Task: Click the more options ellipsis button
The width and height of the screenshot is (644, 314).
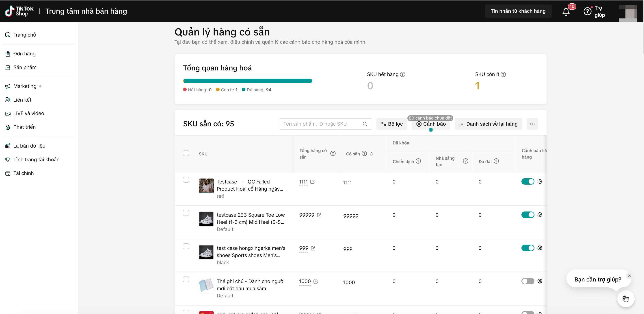Action: tap(532, 124)
